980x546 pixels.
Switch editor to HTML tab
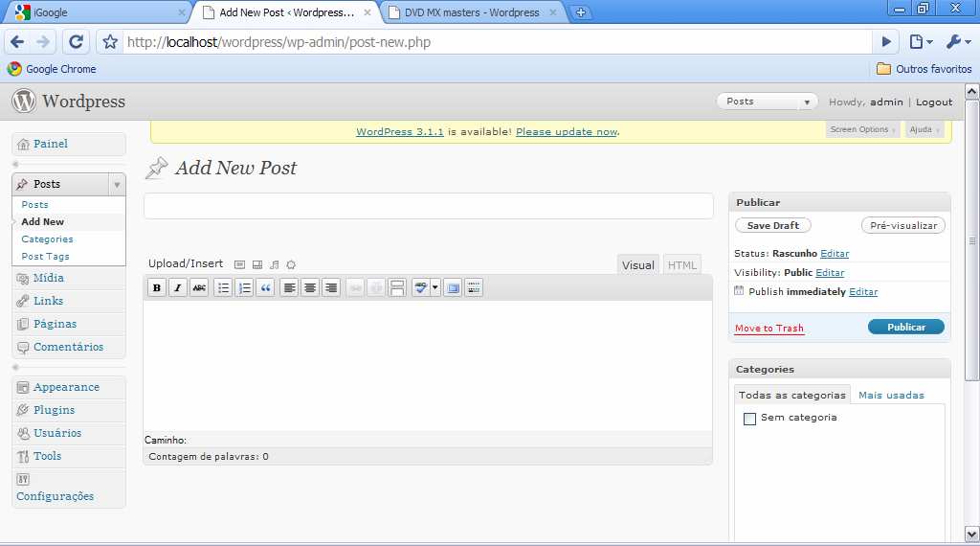(x=681, y=264)
